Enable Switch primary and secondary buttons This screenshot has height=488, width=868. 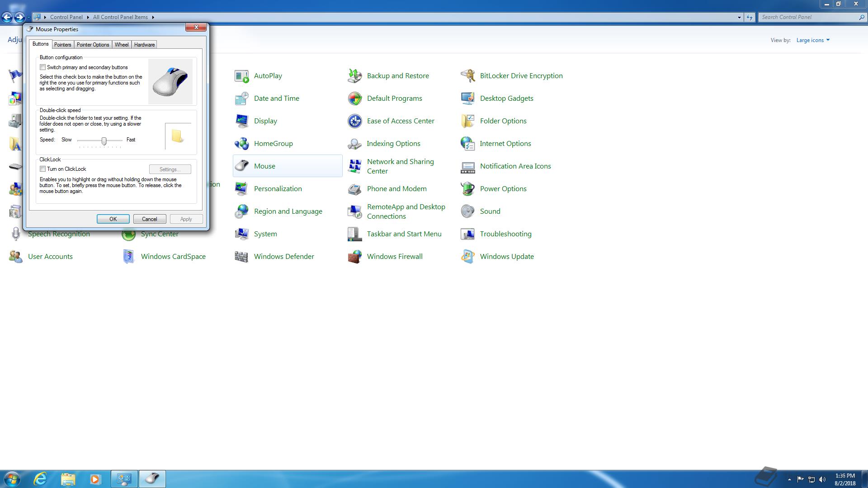point(43,67)
